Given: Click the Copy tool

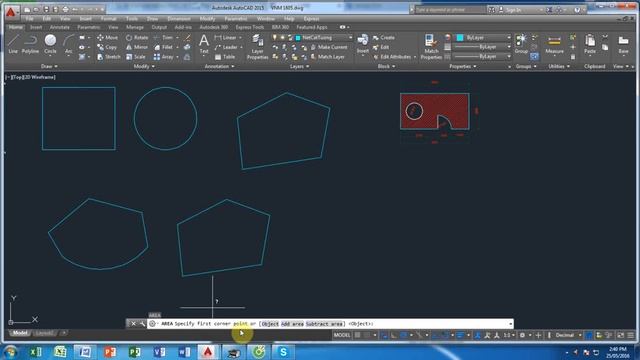Looking at the screenshot, I should pyautogui.click(x=107, y=47).
